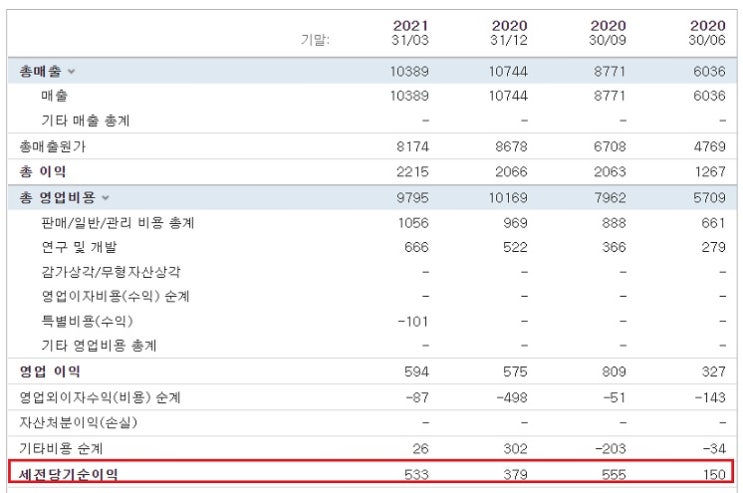The image size is (743, 493).
Task: Click 영업 이익 value 594
Action: (x=417, y=372)
